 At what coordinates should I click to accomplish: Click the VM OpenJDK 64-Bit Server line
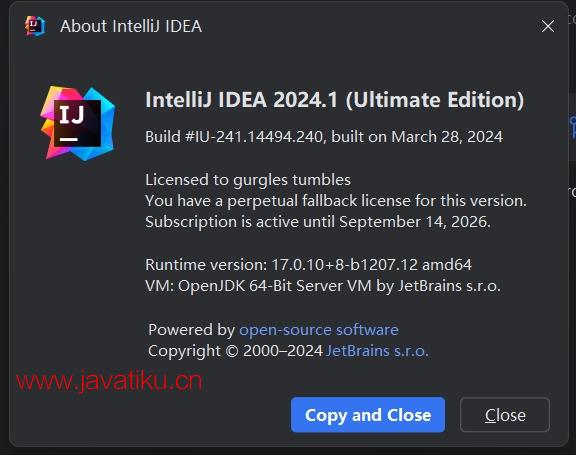[x=323, y=286]
